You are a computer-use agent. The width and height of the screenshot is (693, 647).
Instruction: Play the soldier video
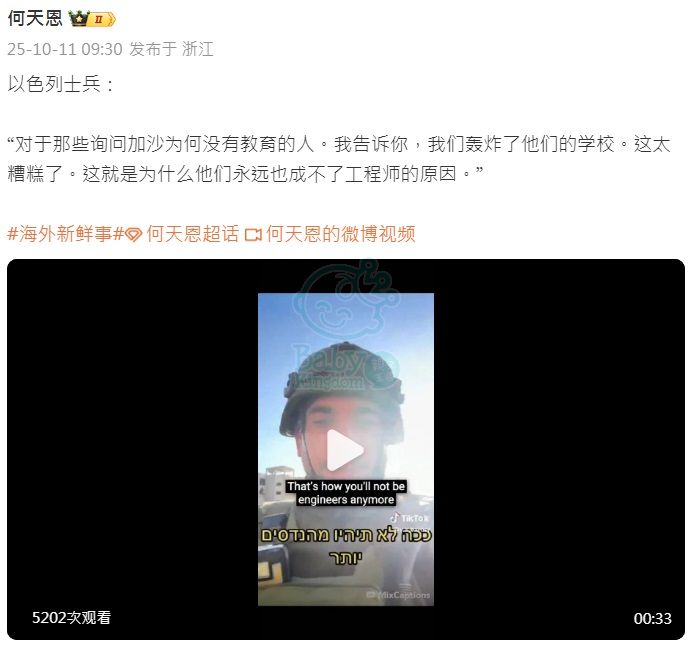click(345, 450)
